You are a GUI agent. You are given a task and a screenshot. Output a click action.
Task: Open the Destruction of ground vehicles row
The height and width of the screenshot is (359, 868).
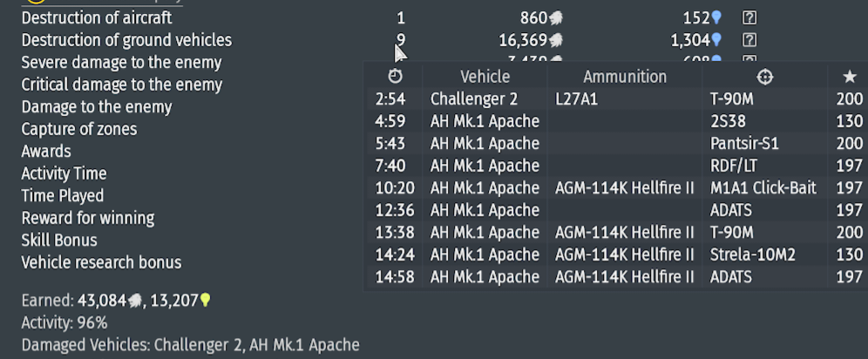[126, 40]
